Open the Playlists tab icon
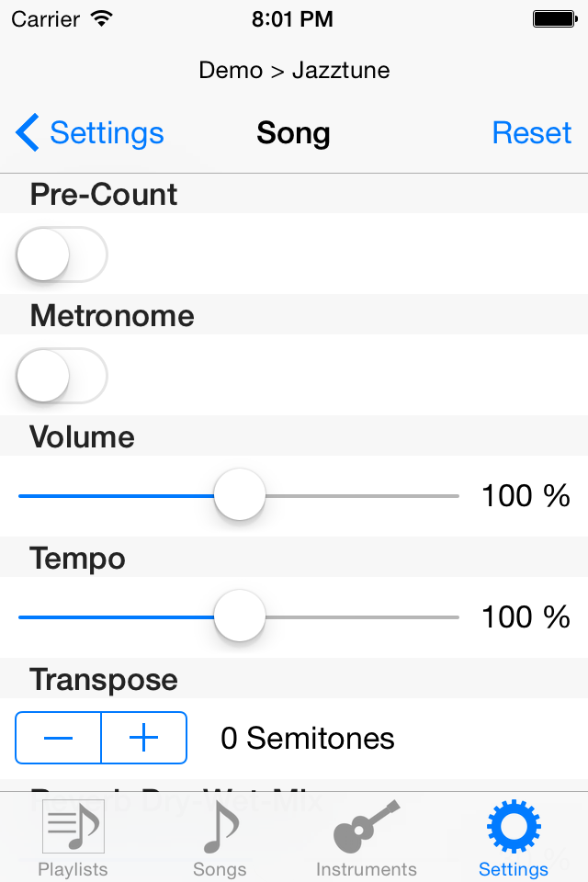Image resolution: width=588 pixels, height=882 pixels. 73,825
